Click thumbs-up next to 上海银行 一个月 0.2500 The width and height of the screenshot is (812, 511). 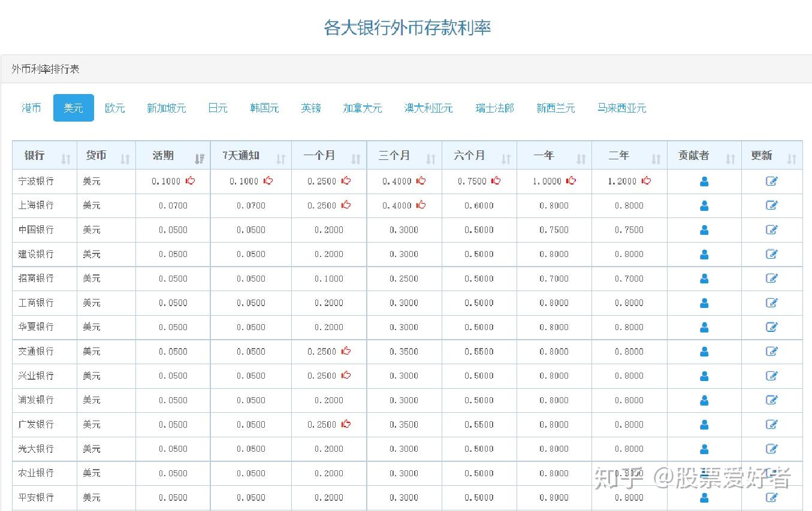click(x=346, y=205)
